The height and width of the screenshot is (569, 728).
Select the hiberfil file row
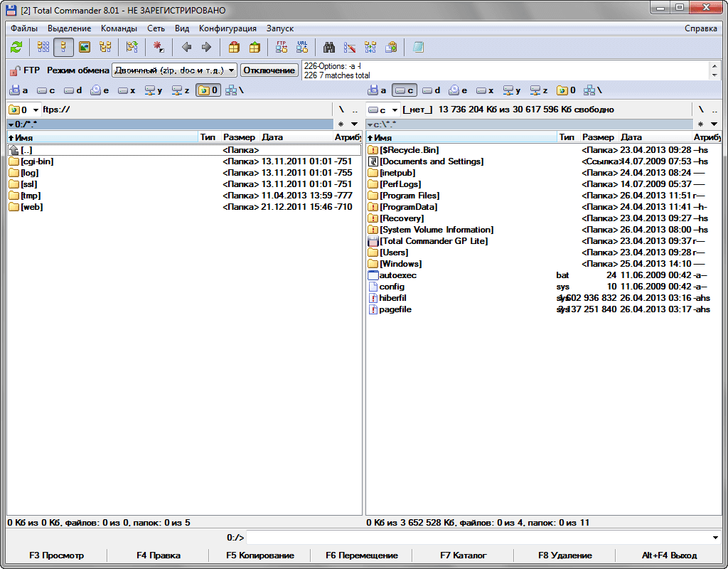point(544,298)
